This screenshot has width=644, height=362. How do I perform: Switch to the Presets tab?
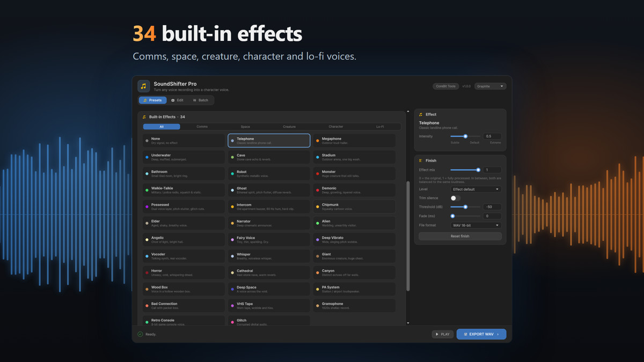pos(152,100)
